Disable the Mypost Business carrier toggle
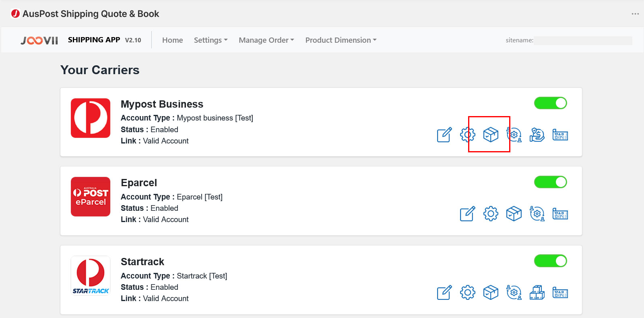 [550, 103]
